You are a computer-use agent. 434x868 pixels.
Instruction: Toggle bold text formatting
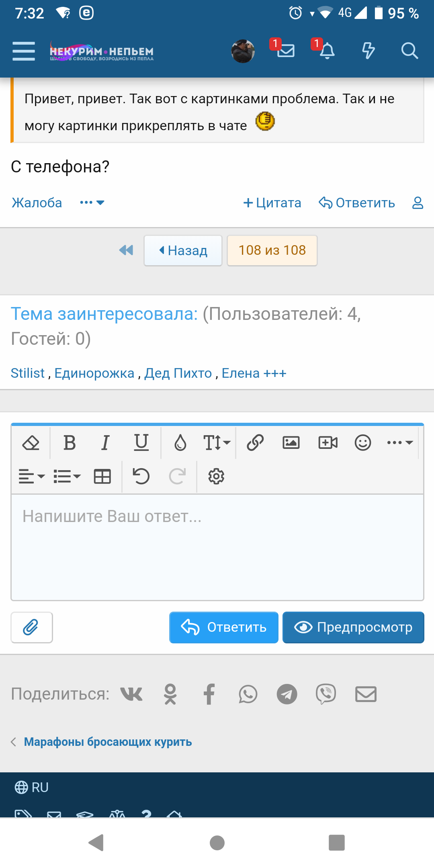coord(70,443)
